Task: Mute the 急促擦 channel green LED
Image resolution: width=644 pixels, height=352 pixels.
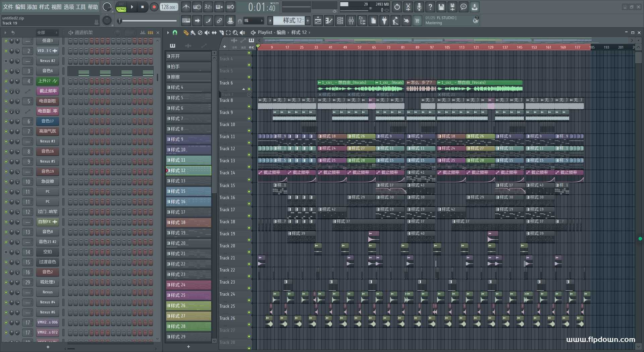Action: (x=6, y=182)
